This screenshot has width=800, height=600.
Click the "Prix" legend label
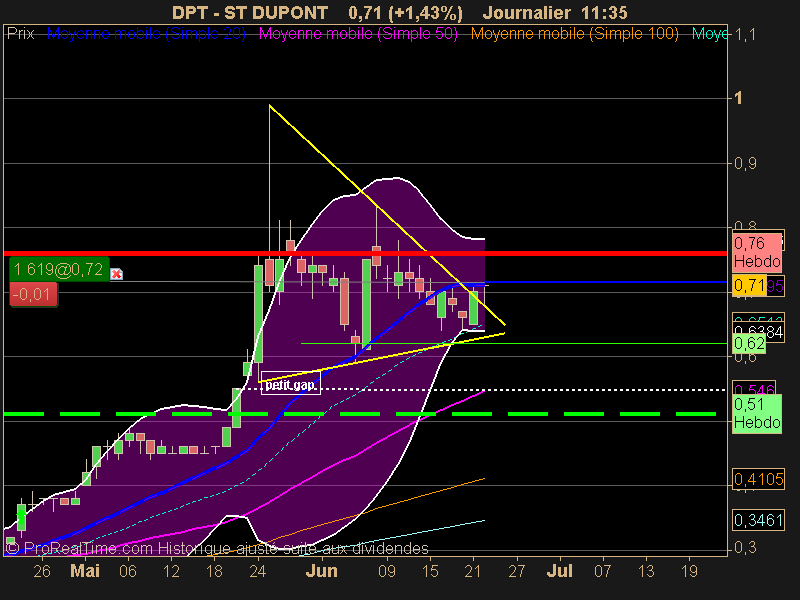click(x=21, y=34)
